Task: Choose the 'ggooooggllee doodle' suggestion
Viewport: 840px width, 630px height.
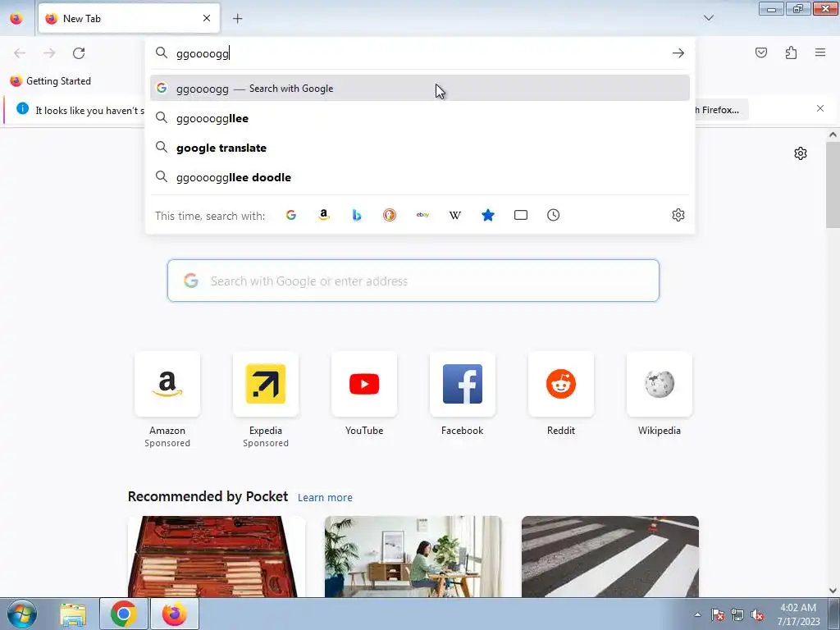Action: click(x=420, y=177)
